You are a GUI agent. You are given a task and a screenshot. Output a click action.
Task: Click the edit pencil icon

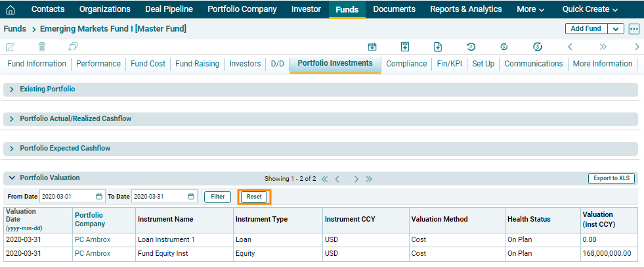(x=11, y=47)
